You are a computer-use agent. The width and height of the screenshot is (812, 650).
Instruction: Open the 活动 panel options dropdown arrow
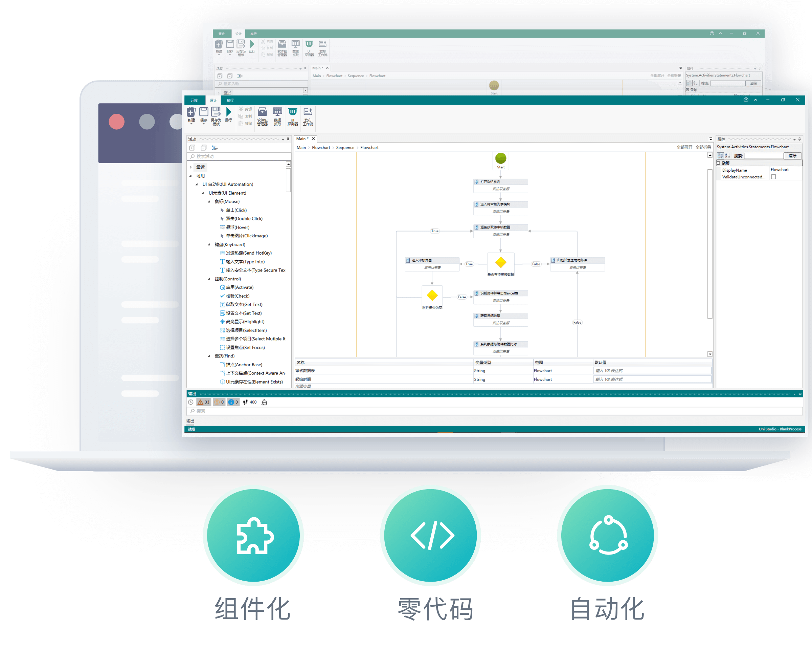283,139
